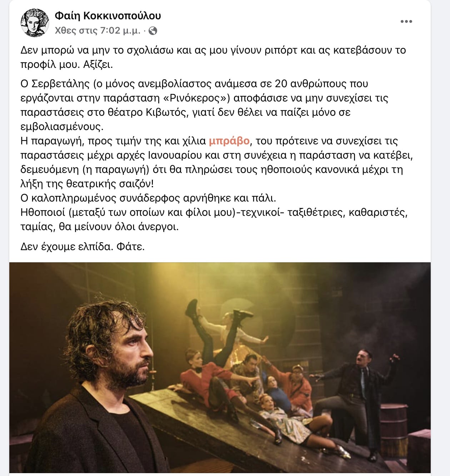The width and height of the screenshot is (450, 476).
Task: Click the line Ο καλοπληρωμένος συνάδερφος αρνήθηκε
Action: point(148,198)
